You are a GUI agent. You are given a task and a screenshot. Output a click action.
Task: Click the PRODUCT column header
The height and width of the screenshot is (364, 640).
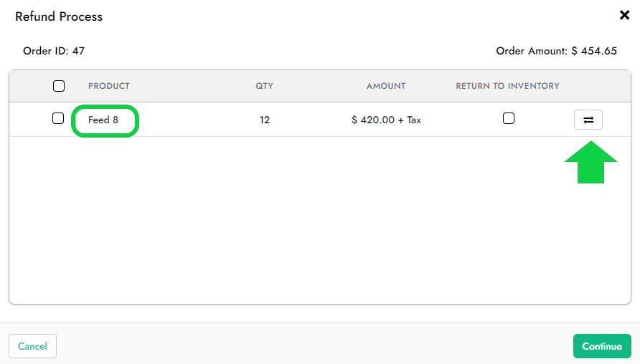click(109, 86)
